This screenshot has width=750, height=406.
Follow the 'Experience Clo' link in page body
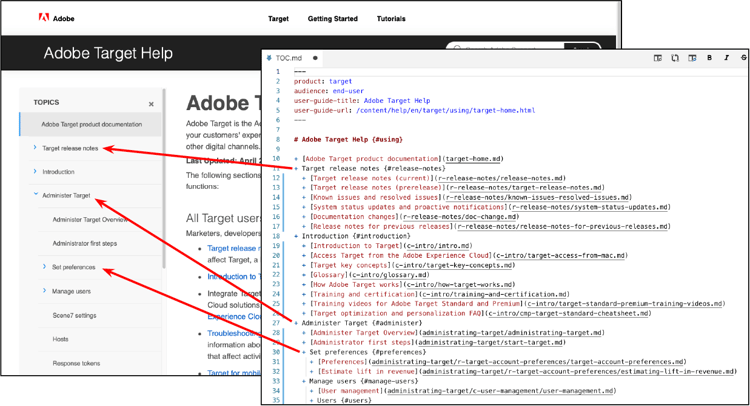tap(234, 317)
